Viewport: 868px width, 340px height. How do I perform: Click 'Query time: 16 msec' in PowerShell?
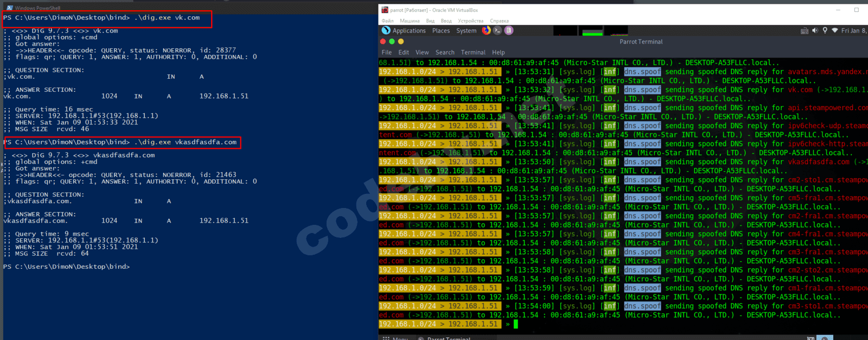[x=54, y=109]
